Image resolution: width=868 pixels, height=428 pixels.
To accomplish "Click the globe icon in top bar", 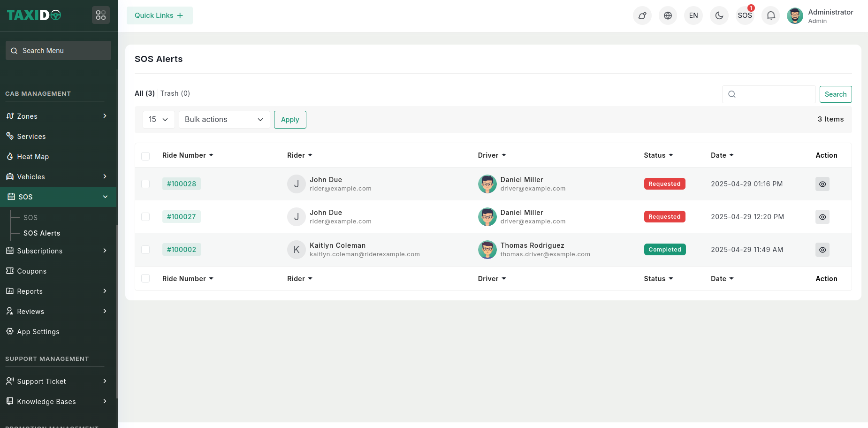I will [x=668, y=15].
